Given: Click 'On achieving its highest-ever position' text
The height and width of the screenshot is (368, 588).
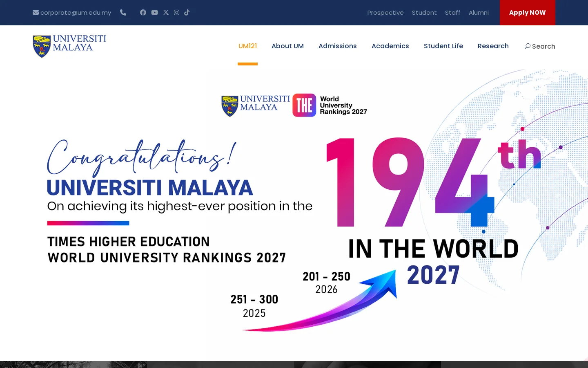Looking at the screenshot, I should [180, 206].
